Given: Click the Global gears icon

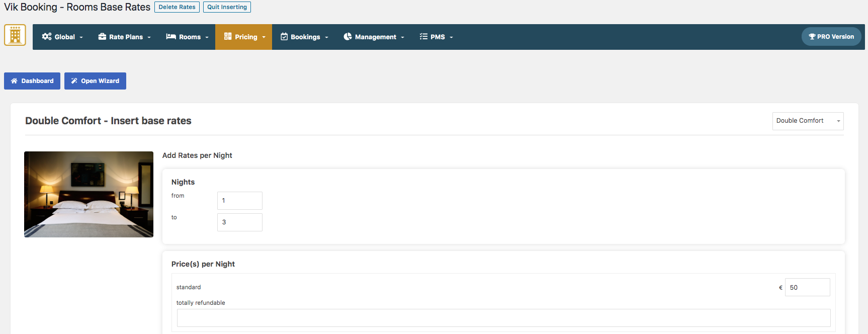Looking at the screenshot, I should (x=47, y=36).
